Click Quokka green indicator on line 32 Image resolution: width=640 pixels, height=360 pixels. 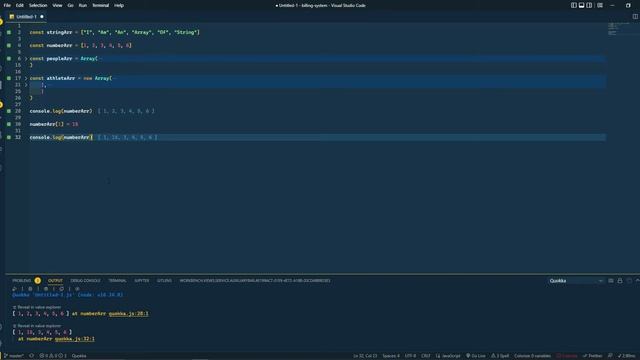pyautogui.click(x=9, y=137)
